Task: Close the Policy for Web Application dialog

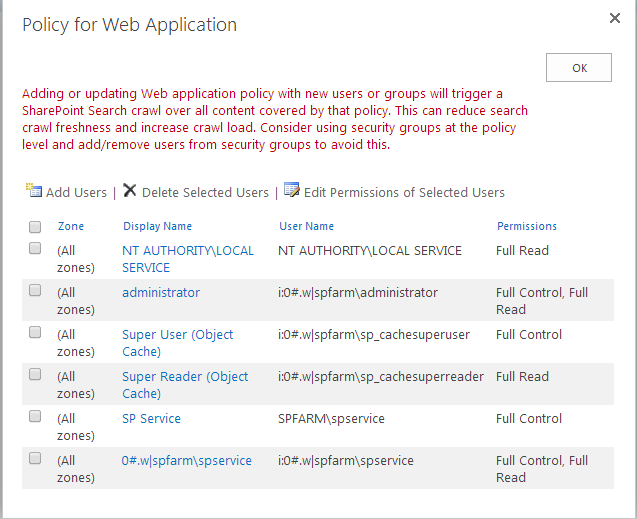Action: tap(615, 18)
